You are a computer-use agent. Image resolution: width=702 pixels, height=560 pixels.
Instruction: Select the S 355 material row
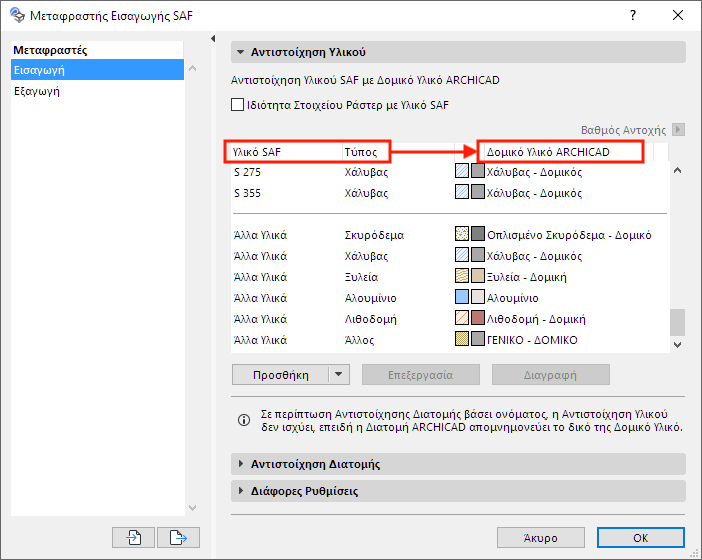(450, 192)
